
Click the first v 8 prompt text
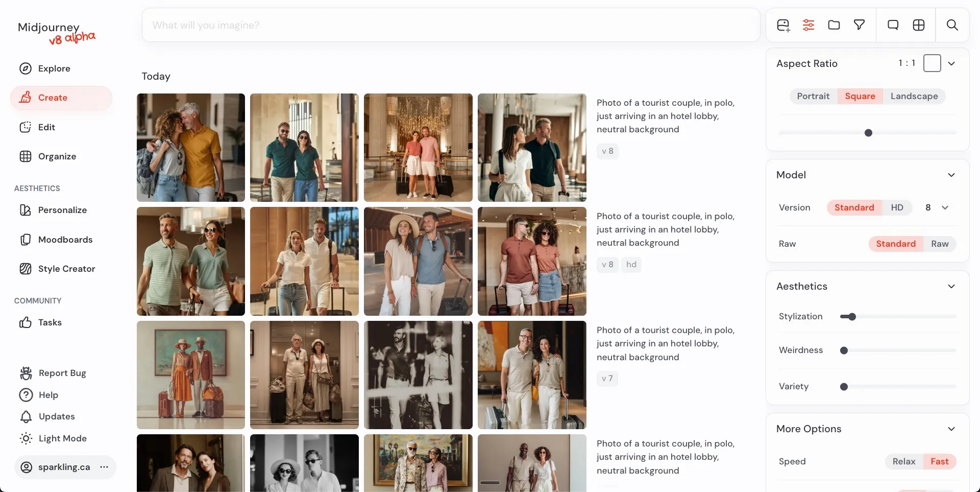point(666,116)
